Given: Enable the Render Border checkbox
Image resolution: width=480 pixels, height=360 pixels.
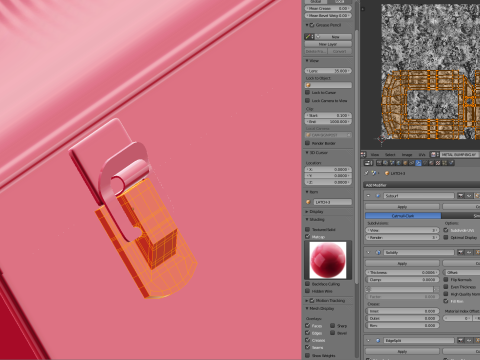Looking at the screenshot, I should tap(308, 143).
